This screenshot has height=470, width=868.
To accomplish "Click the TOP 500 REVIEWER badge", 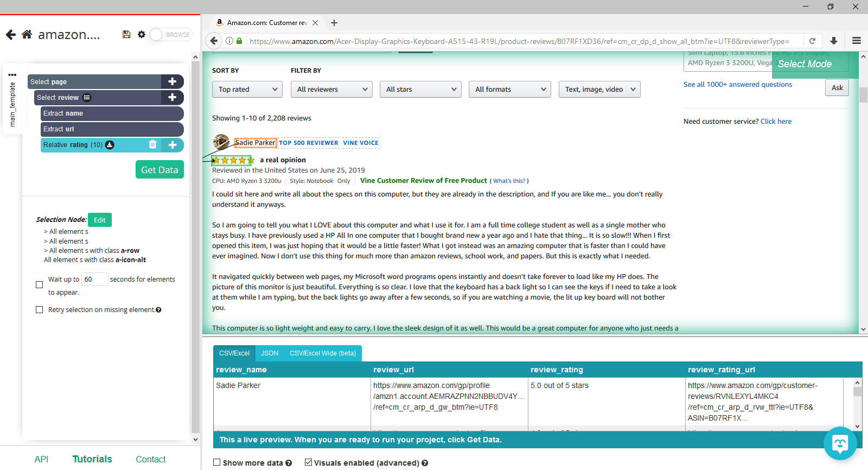I will [308, 143].
